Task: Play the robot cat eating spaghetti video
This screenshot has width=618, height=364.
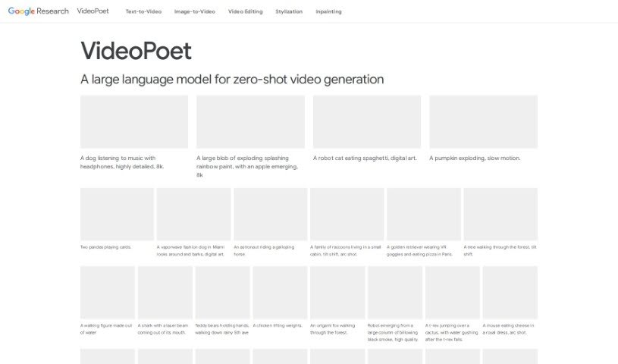Action: pos(367,121)
